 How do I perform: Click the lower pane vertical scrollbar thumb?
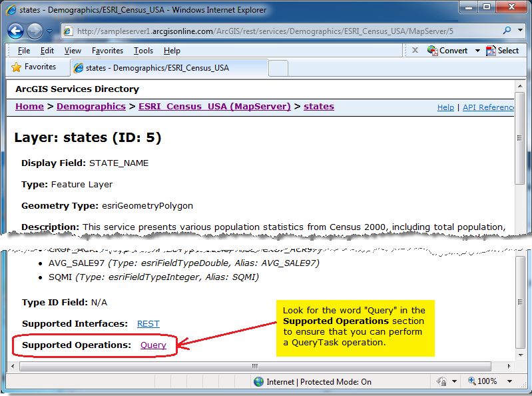pyautogui.click(x=520, y=302)
